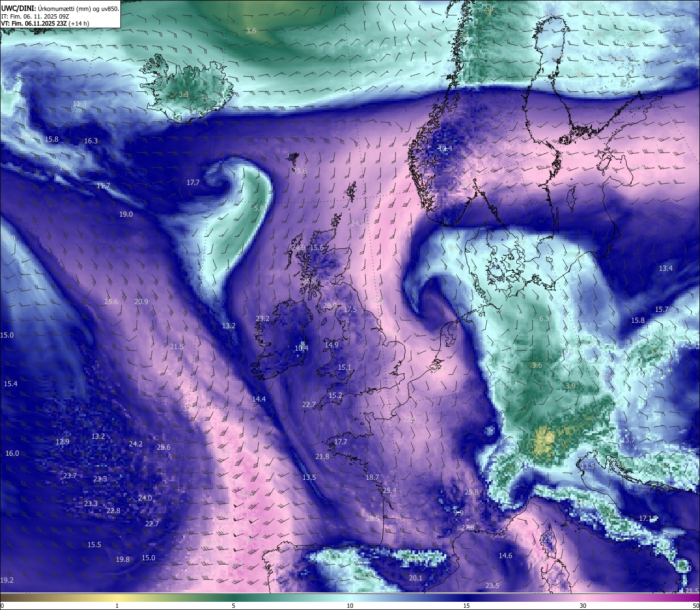Click the 20.1 value label
The width and height of the screenshot is (700, 610).
[x=416, y=578]
